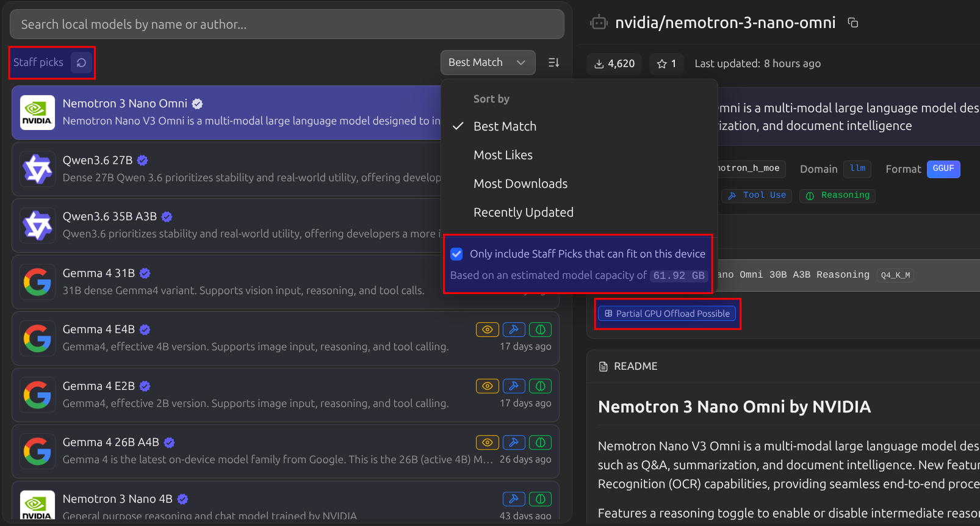
Task: Click the vision eye icon on Gemma 4 E4B
Action: point(488,330)
